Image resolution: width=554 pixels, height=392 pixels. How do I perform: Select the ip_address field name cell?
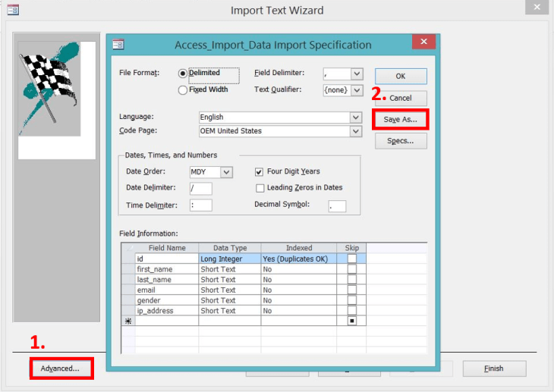click(x=167, y=310)
